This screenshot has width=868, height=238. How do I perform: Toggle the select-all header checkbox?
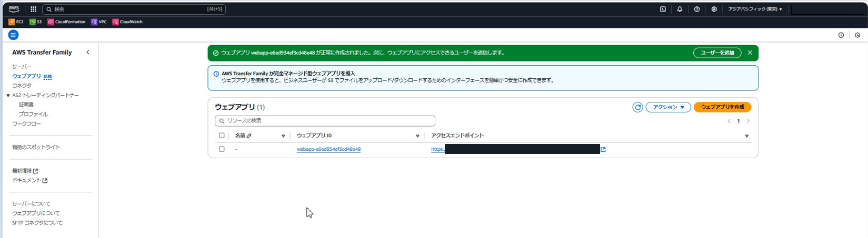click(x=222, y=136)
